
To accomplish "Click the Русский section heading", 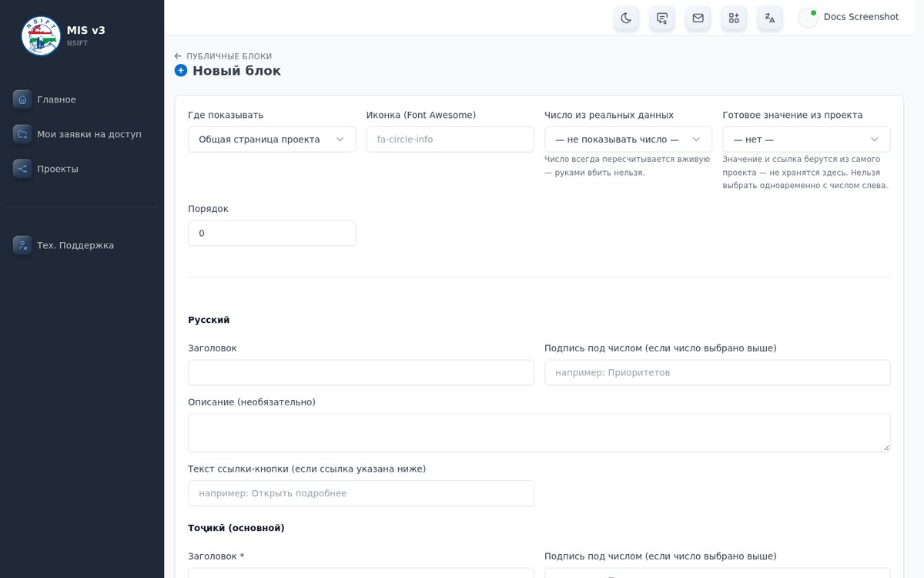I will click(209, 320).
